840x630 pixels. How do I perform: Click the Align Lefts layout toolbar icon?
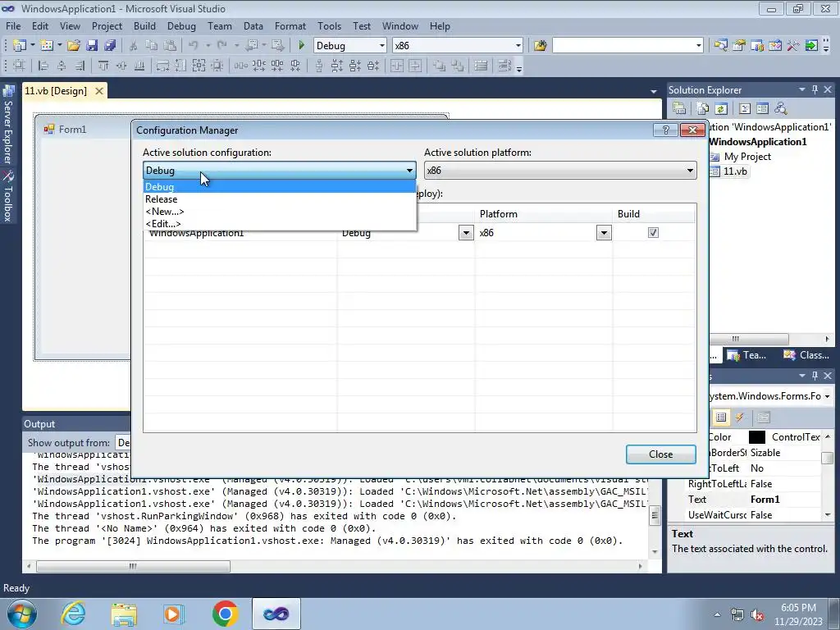(43, 66)
